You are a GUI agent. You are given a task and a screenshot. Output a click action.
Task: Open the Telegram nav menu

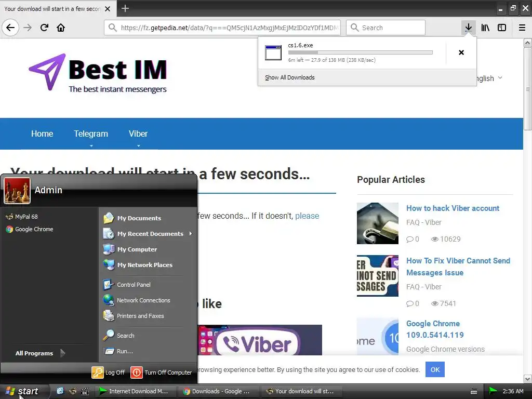[91, 134]
